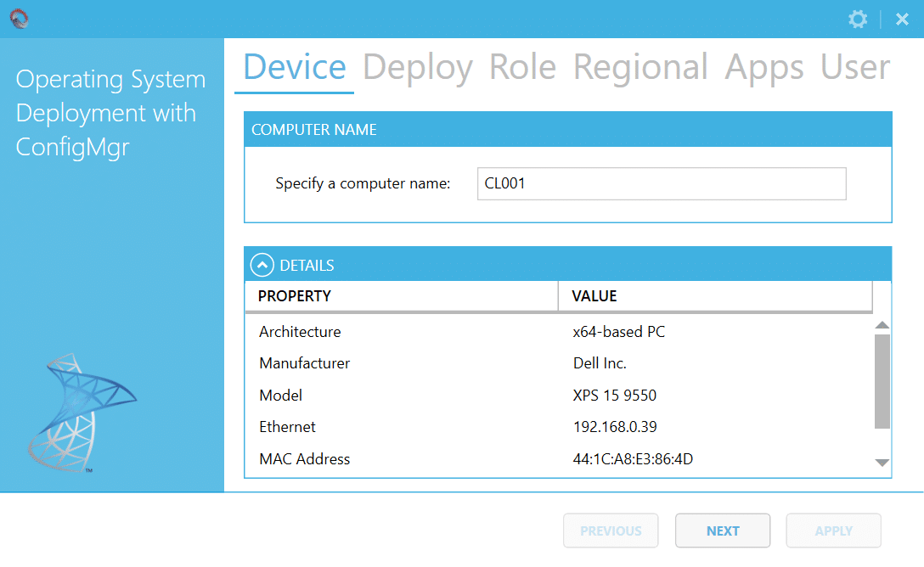Click the computer name text field
The height and width of the screenshot is (567, 924).
[661, 183]
